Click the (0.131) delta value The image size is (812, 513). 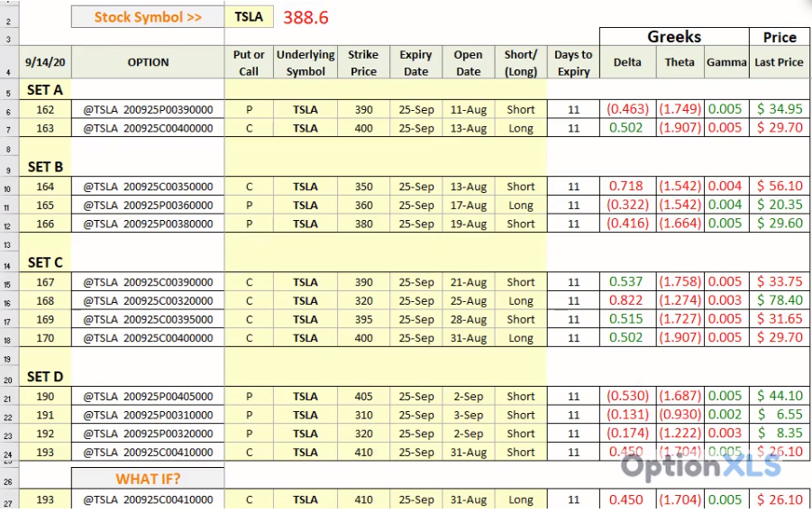click(627, 415)
